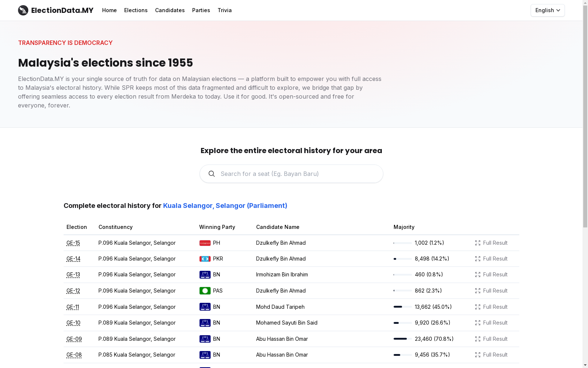Open the GE-12 election link
This screenshot has width=588, height=368.
pyautogui.click(x=73, y=291)
